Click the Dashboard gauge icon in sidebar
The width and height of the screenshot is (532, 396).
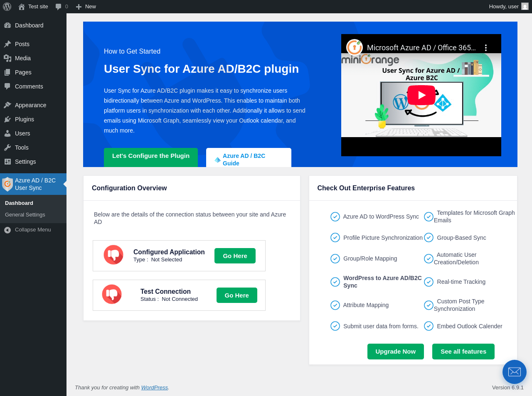(x=7, y=25)
